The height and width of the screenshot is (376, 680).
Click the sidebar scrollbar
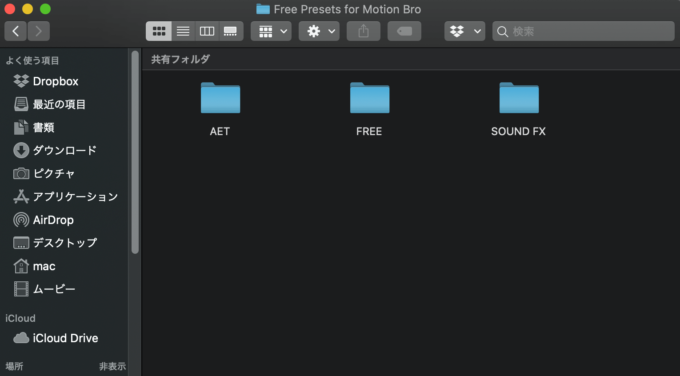coord(135,152)
